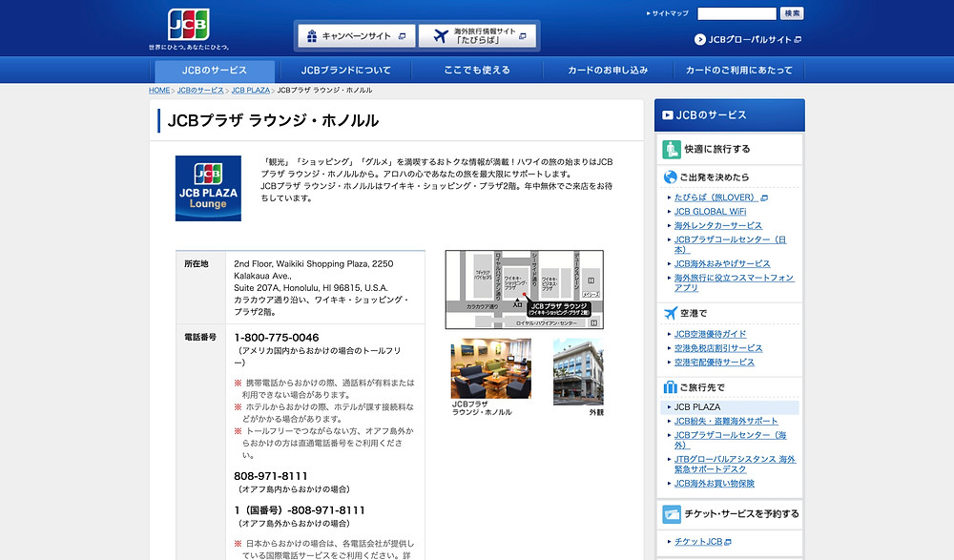Image resolution: width=954 pixels, height=560 pixels.
Task: Open the キャンペーンサイト button
Action: [357, 36]
